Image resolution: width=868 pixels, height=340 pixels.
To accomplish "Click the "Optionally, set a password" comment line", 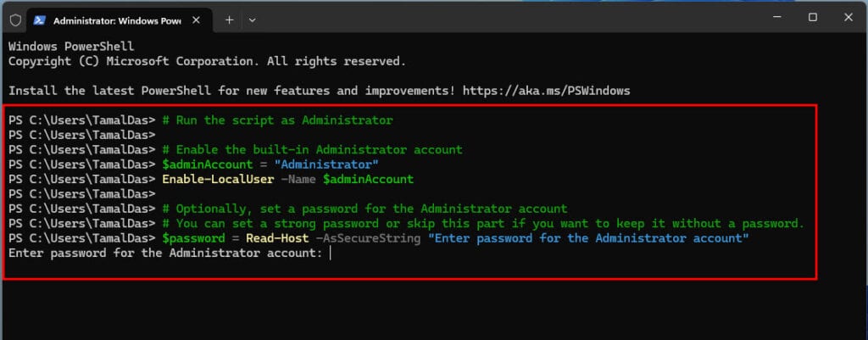I will tap(364, 209).
